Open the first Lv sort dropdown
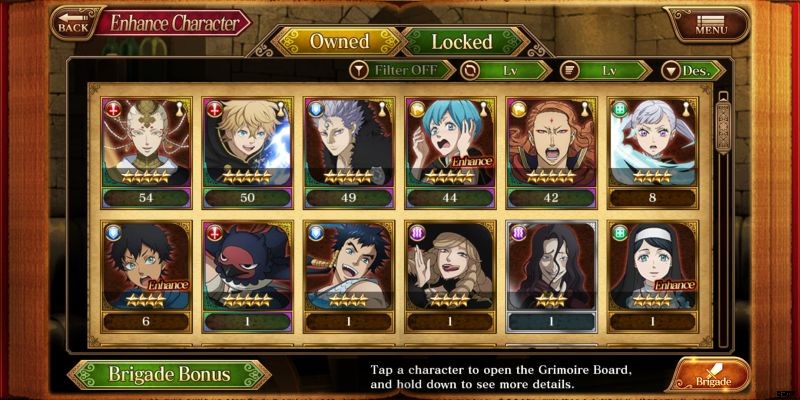Image resolution: width=800 pixels, height=400 pixels. (x=506, y=70)
